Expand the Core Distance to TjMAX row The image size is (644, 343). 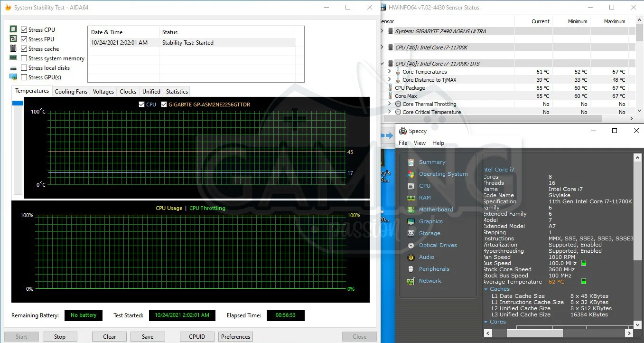[x=390, y=80]
